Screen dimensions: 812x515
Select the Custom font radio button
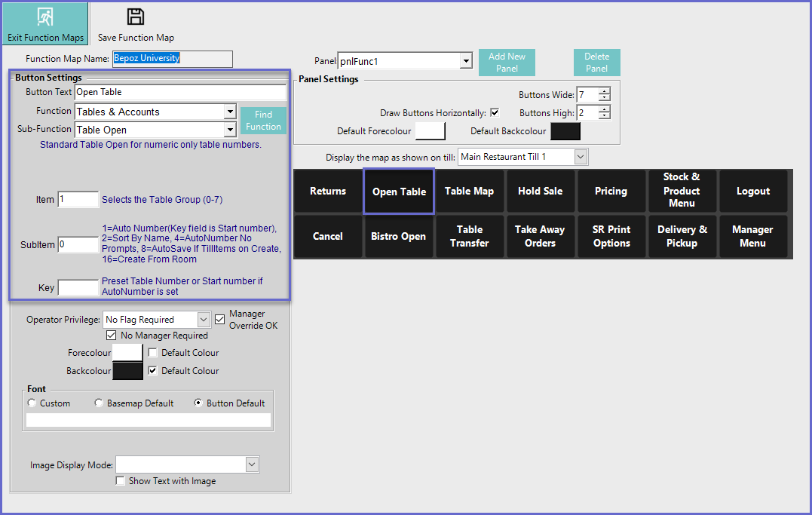(32, 403)
